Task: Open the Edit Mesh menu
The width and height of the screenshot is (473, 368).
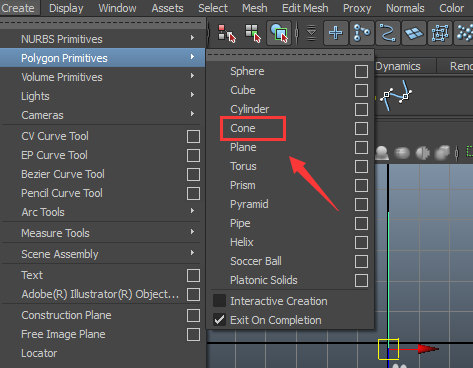Action: coord(305,8)
